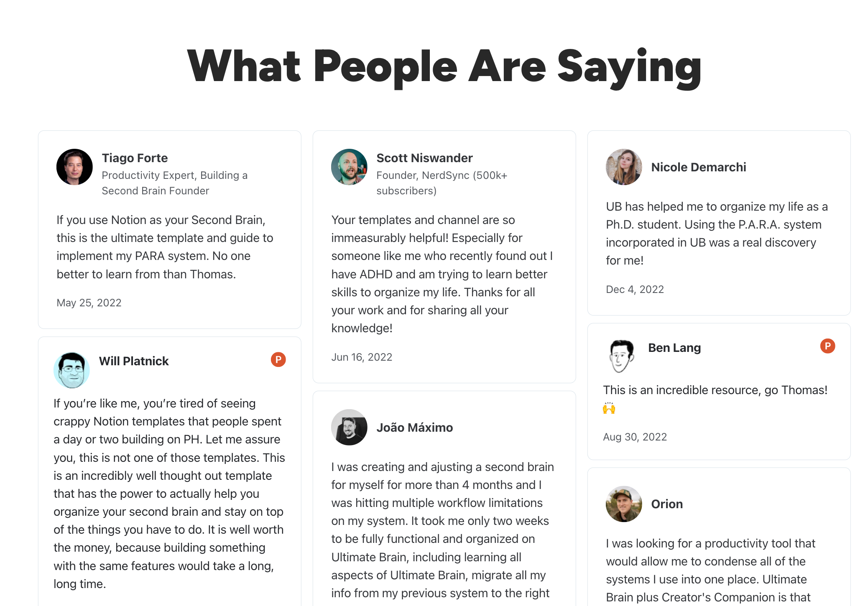868x606 pixels.
Task: Click the name Tiago Forte
Action: tap(135, 158)
